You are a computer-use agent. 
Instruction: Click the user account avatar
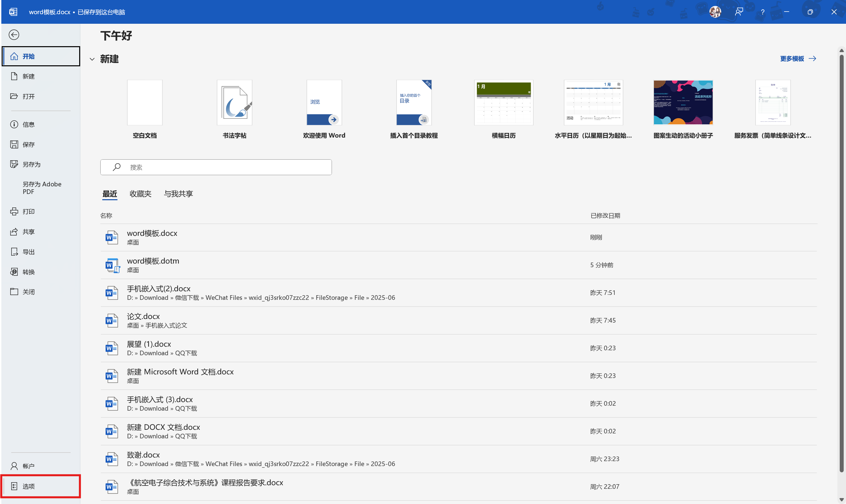pos(715,12)
